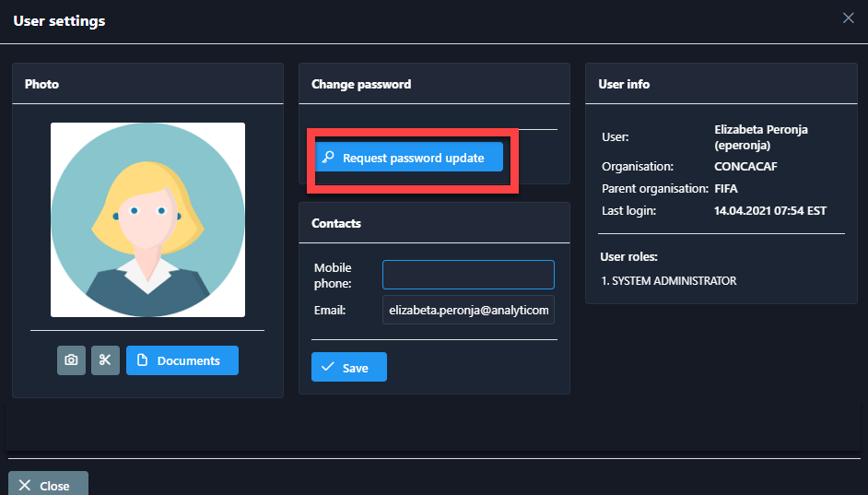Click the page icon on Documents button
Screen dimensions: 868x495
142,360
